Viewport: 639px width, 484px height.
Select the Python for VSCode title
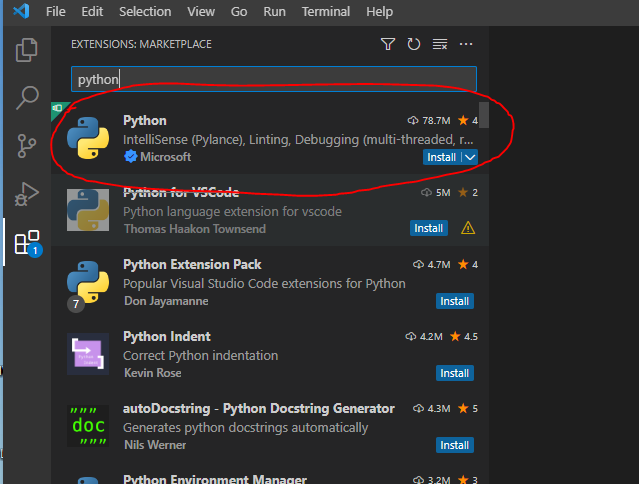[x=181, y=192]
